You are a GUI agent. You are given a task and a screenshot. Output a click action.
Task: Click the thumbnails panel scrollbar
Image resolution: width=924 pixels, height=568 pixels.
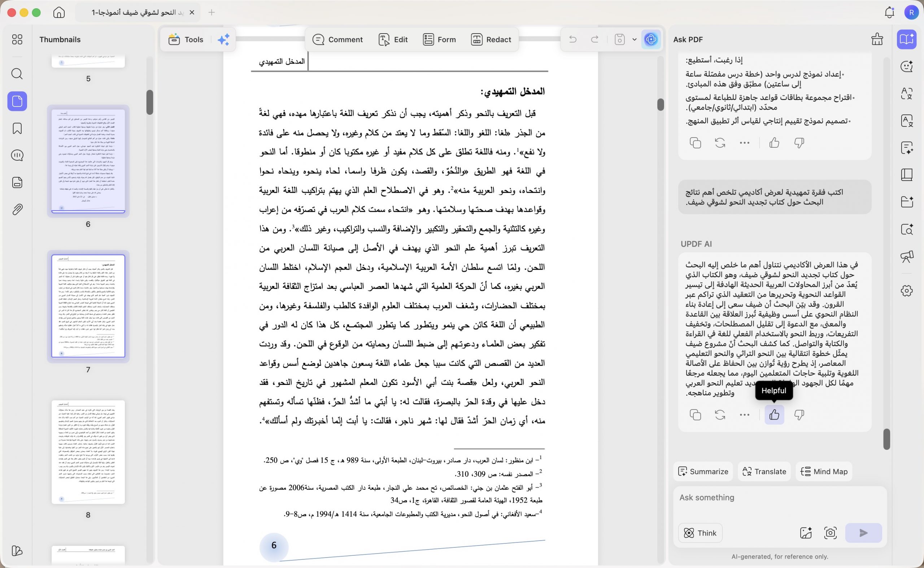point(150,102)
